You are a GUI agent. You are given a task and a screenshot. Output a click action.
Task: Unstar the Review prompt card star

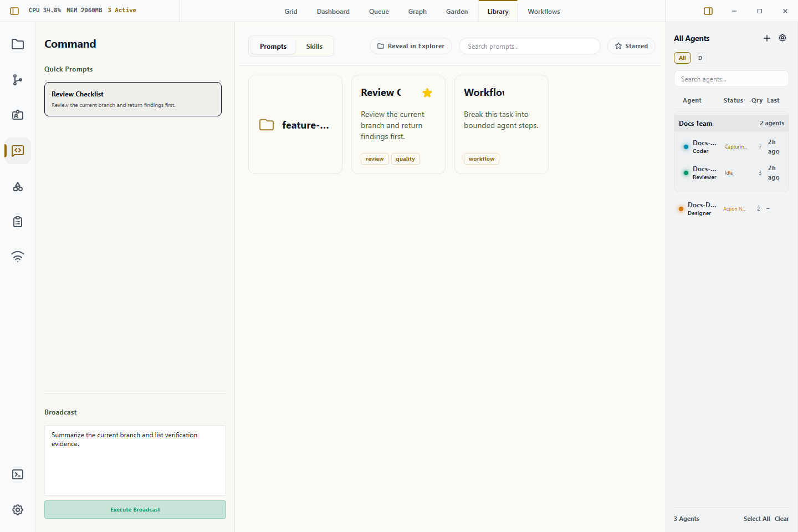point(427,93)
